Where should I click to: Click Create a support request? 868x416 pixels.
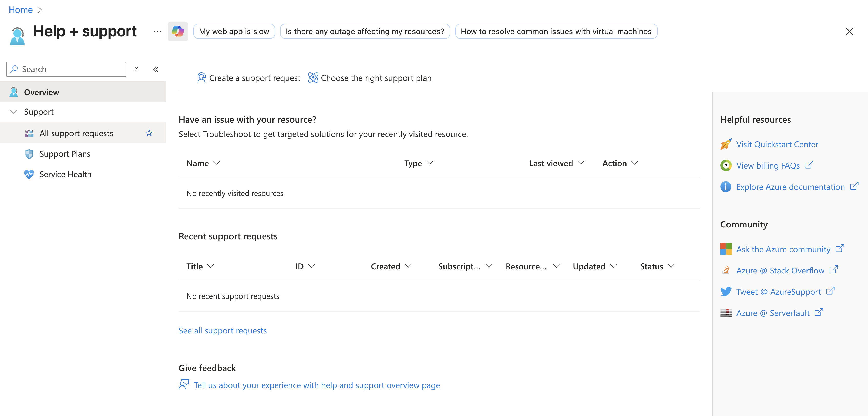pyautogui.click(x=249, y=78)
